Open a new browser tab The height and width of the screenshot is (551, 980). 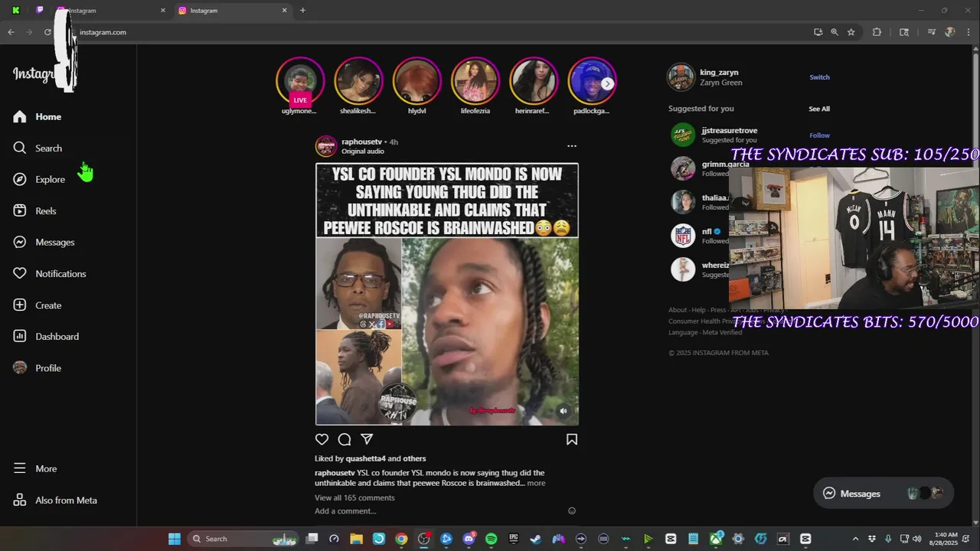coord(302,10)
